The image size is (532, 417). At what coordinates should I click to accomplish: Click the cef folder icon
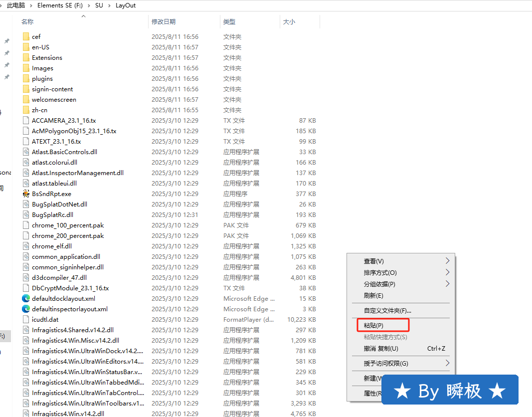point(26,36)
